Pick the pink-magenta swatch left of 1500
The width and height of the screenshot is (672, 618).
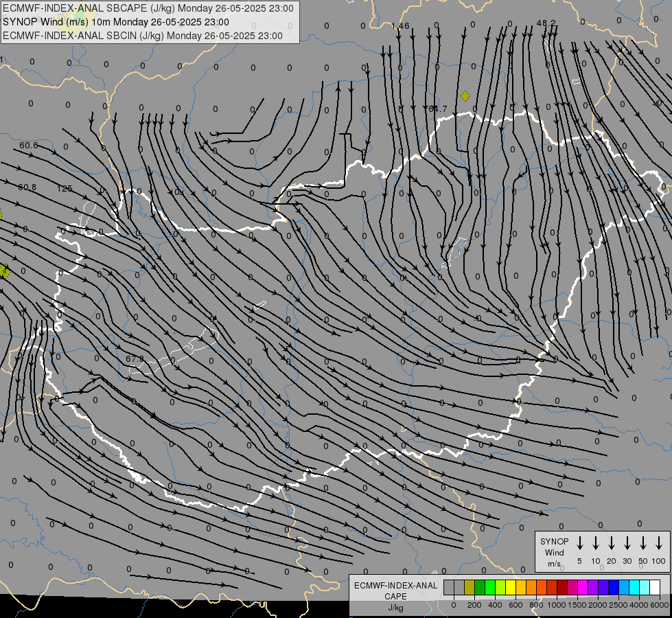pos(572,588)
